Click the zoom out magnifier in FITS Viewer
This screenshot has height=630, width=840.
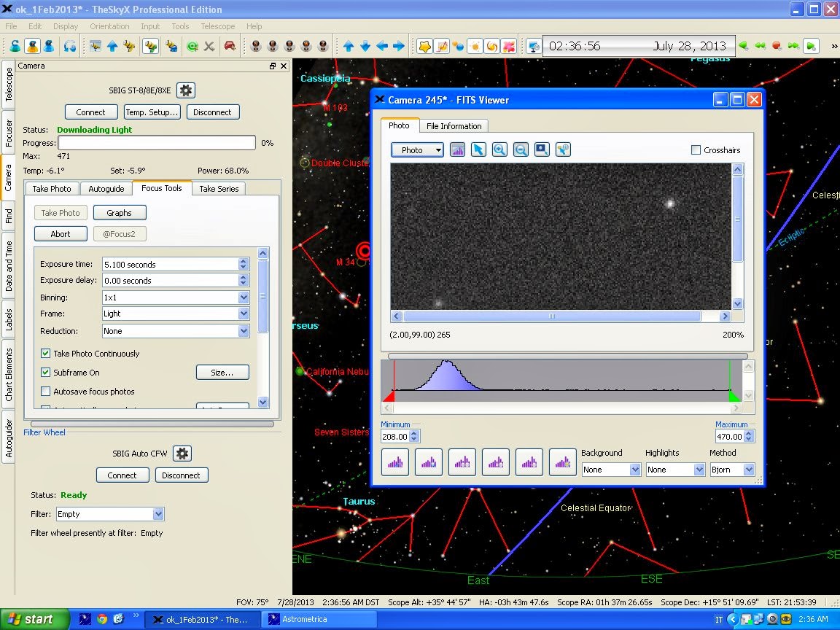[521, 149]
